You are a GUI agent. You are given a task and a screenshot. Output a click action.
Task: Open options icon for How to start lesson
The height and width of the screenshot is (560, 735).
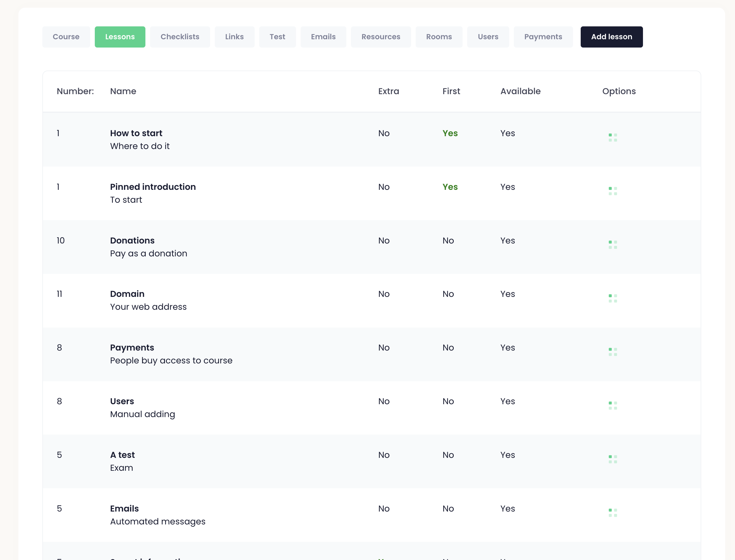(x=613, y=137)
